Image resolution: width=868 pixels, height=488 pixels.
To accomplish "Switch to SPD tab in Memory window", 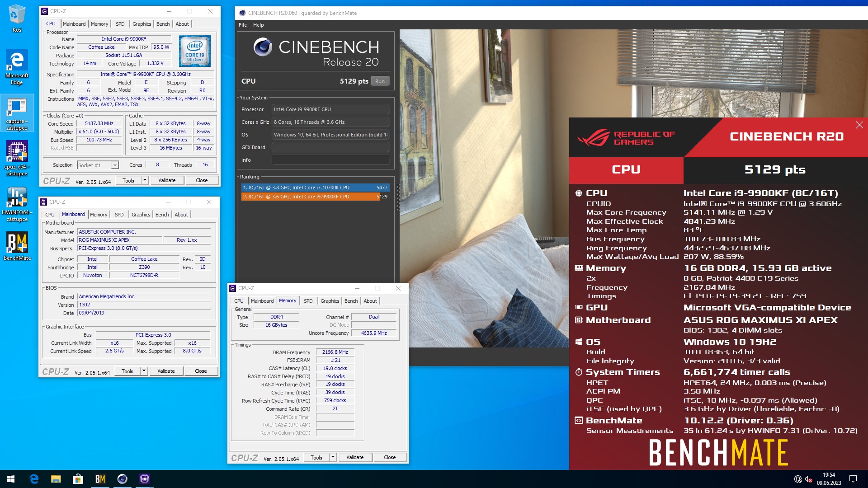I will tap(308, 301).
